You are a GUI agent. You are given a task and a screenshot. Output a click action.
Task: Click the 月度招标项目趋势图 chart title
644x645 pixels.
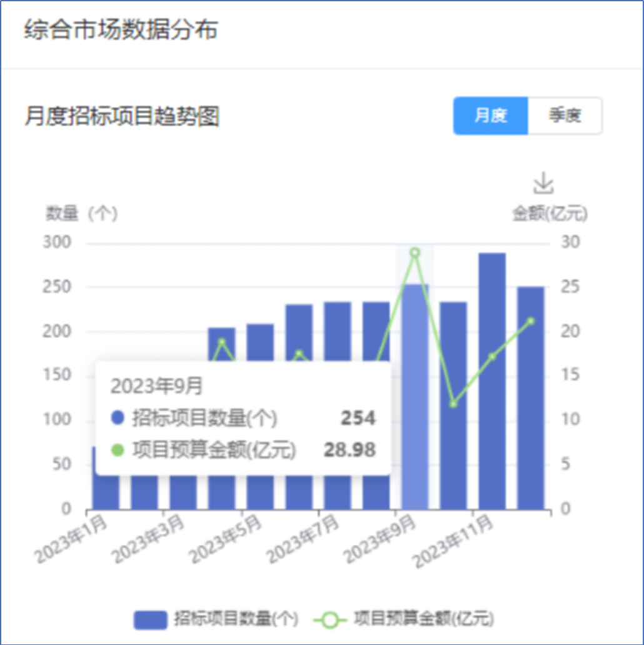click(x=122, y=116)
